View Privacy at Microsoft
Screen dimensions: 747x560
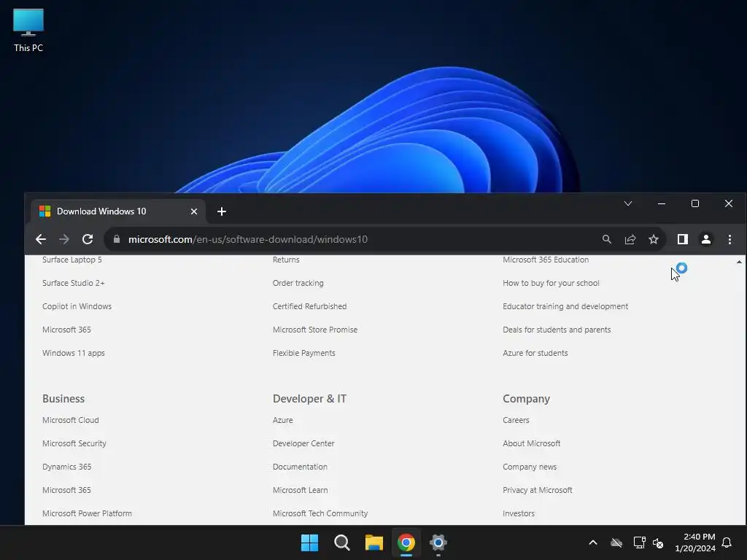point(538,490)
